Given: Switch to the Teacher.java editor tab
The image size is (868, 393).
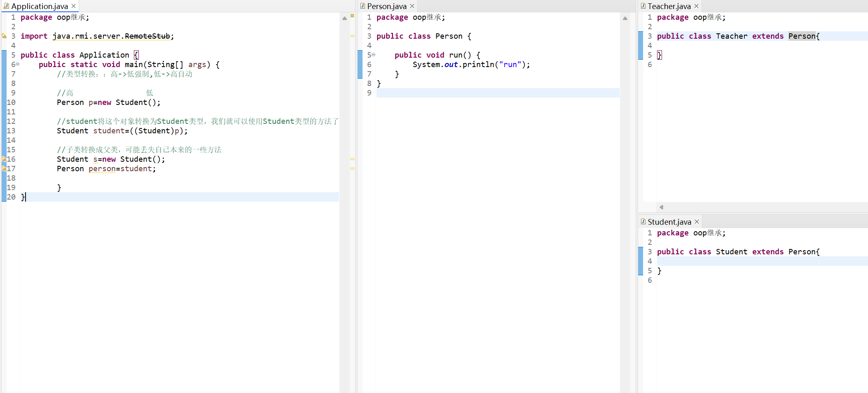Looking at the screenshot, I should click(x=669, y=6).
